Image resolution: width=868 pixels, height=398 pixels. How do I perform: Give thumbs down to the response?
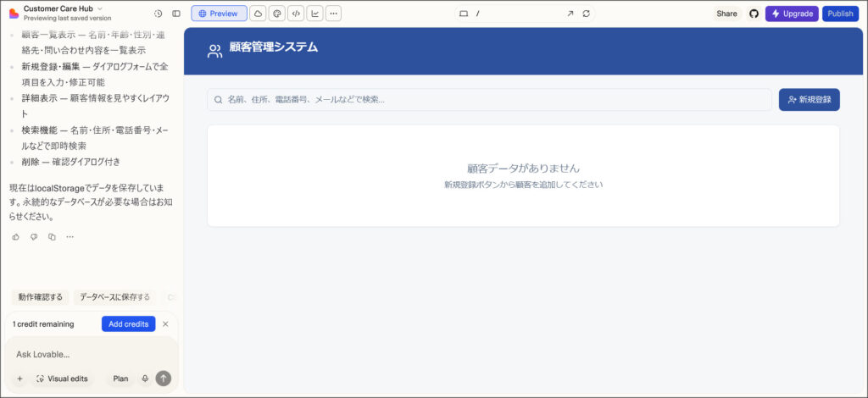34,236
